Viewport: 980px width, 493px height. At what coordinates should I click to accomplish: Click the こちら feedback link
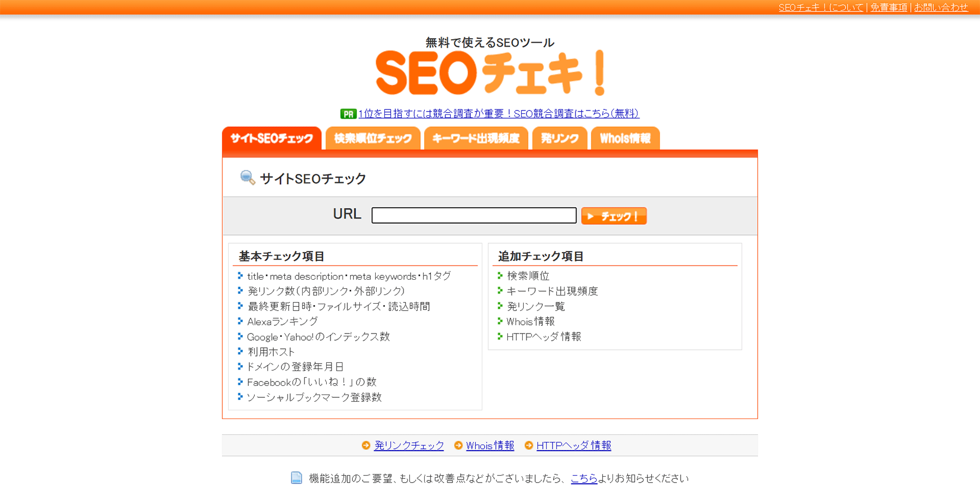click(x=584, y=478)
